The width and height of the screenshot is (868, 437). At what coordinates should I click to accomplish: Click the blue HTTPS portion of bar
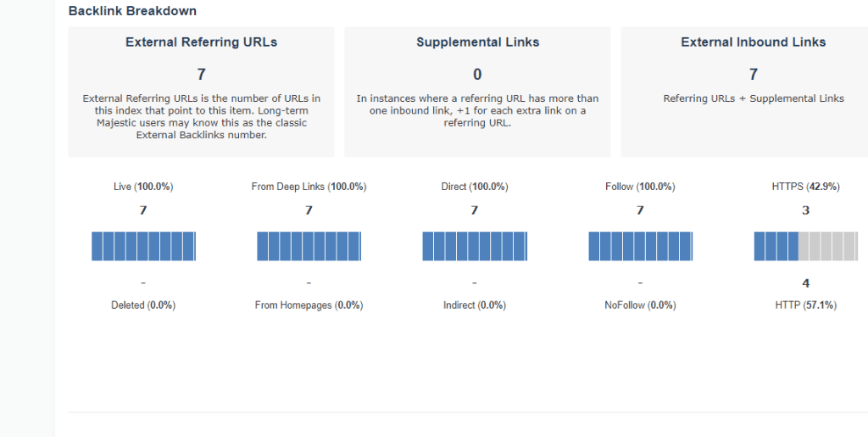(776, 246)
